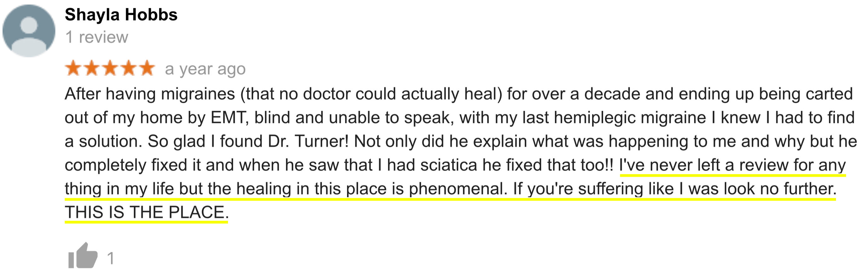This screenshot has width=868, height=273.
Task: Like the review with thumbs-up icon
Action: point(83,255)
